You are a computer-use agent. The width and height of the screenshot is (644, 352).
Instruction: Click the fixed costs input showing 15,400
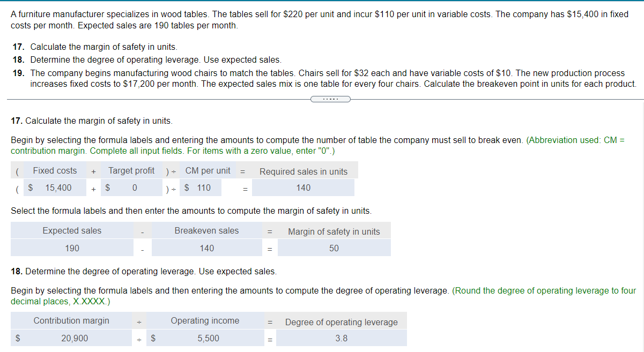[x=54, y=188]
